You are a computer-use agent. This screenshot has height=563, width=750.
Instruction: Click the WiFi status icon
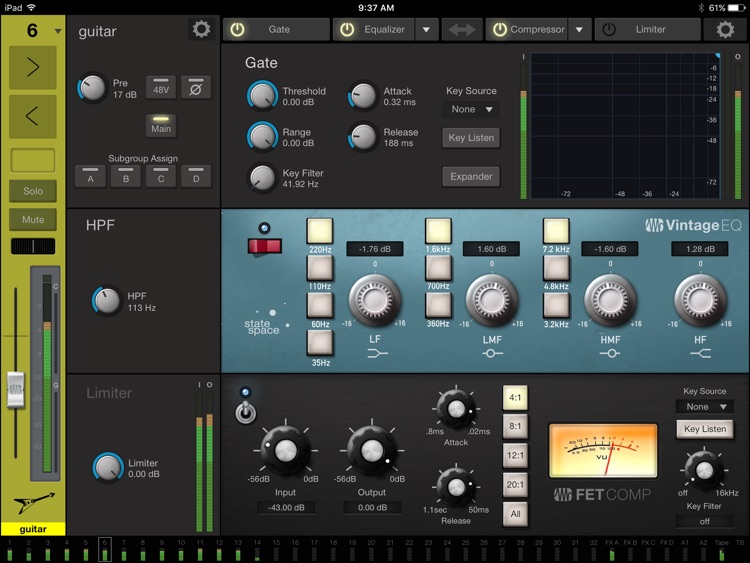pyautogui.click(x=31, y=8)
